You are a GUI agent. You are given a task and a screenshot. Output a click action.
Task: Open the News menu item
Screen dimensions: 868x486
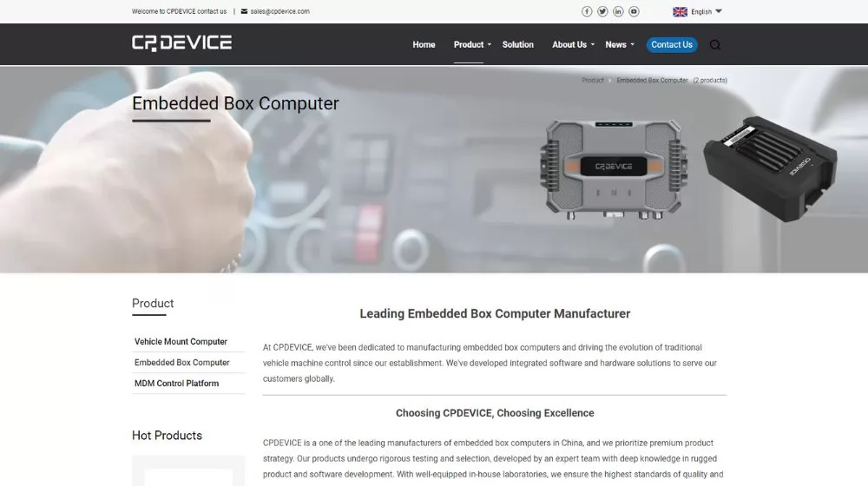tap(615, 45)
